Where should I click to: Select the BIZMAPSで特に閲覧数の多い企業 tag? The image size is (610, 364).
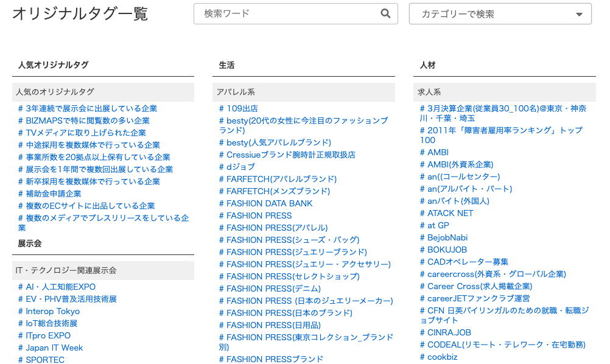87,121
